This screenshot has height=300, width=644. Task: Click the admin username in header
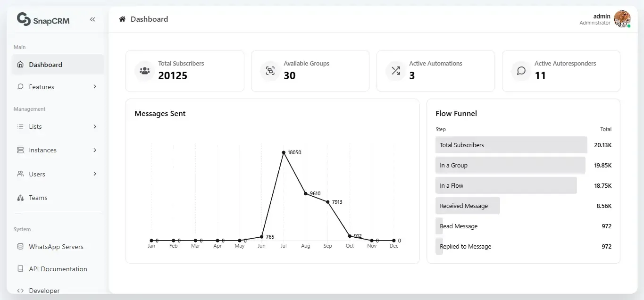602,16
